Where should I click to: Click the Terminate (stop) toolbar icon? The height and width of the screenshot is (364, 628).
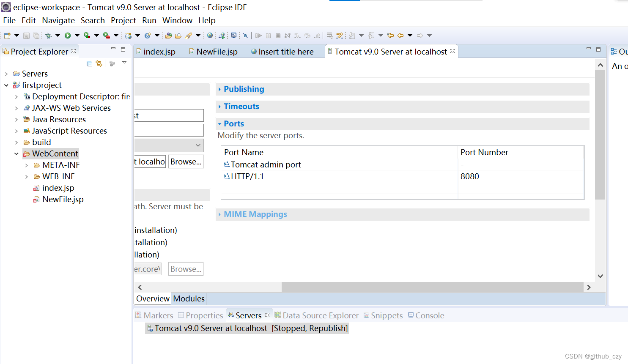coord(279,35)
